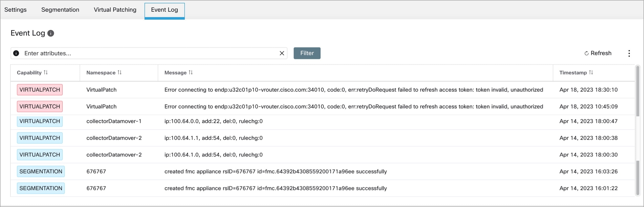Click the lower scrollbar thumb of the table

[x=638, y=178]
